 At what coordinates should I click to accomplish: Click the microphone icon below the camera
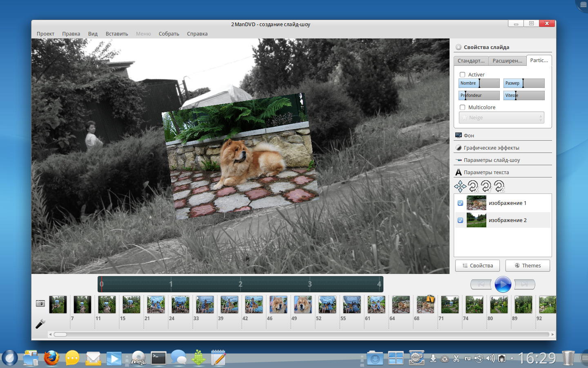(40, 324)
